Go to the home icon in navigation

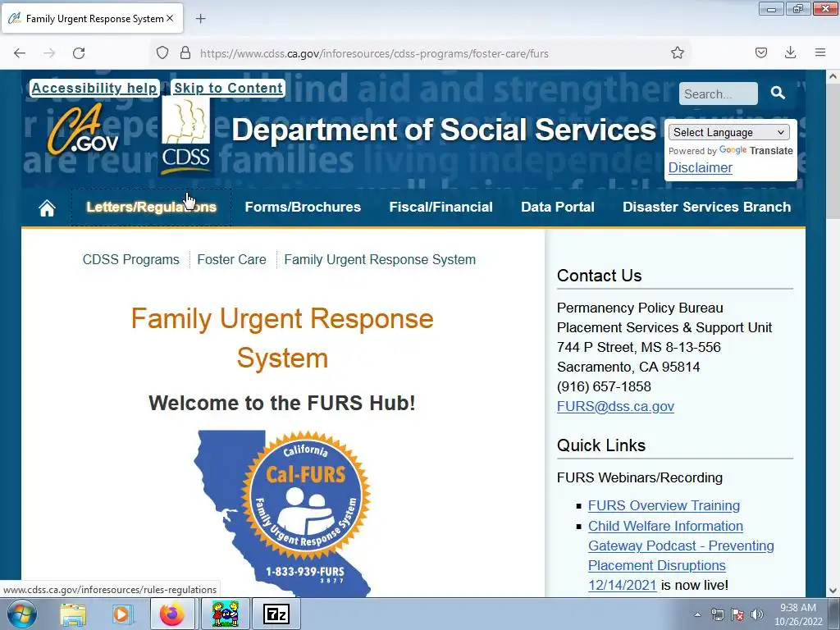click(47, 208)
